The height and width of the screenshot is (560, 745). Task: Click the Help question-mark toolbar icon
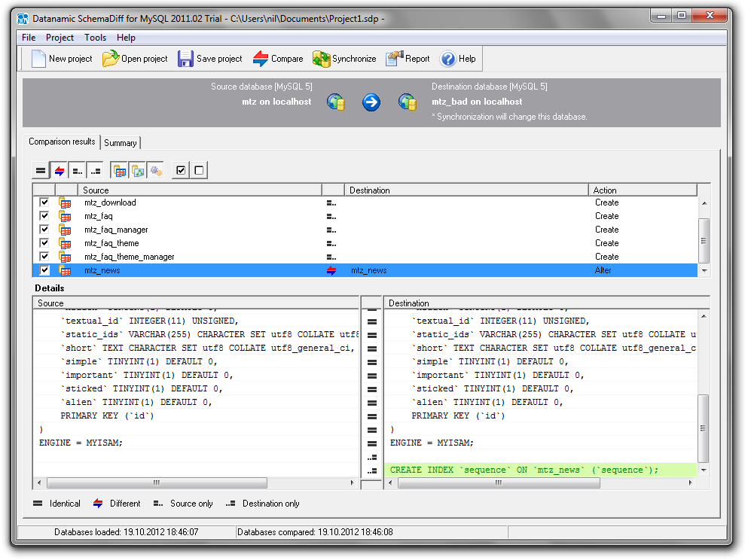447,59
